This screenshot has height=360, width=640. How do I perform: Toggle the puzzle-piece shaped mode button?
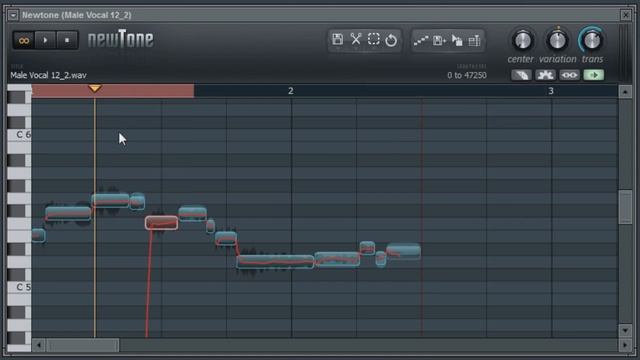coord(545,75)
